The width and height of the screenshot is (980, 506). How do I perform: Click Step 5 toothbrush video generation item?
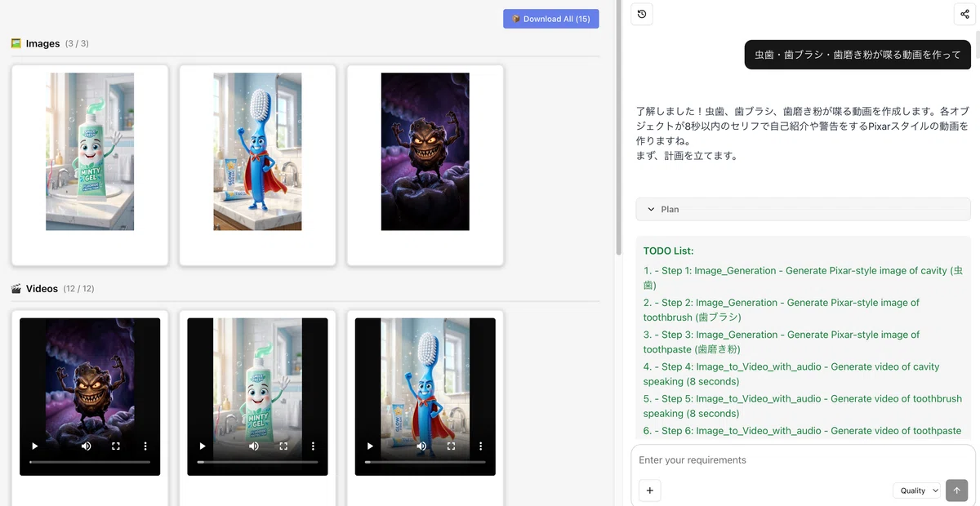point(803,406)
